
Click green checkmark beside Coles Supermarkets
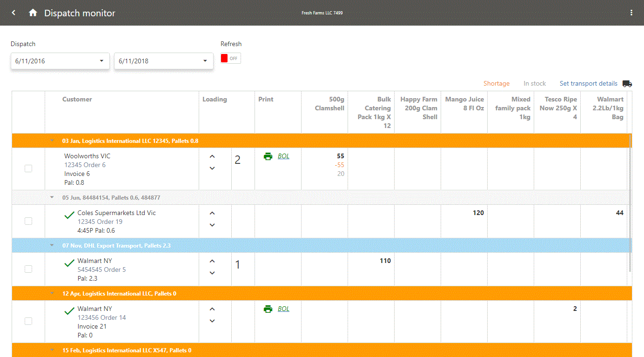pos(69,215)
